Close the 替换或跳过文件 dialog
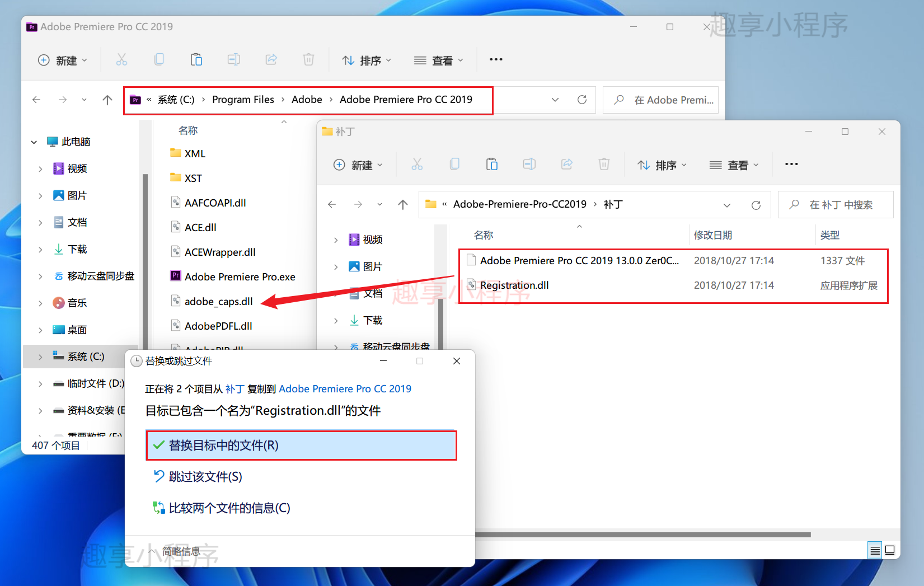Screen dimensions: 924x586 point(457,361)
